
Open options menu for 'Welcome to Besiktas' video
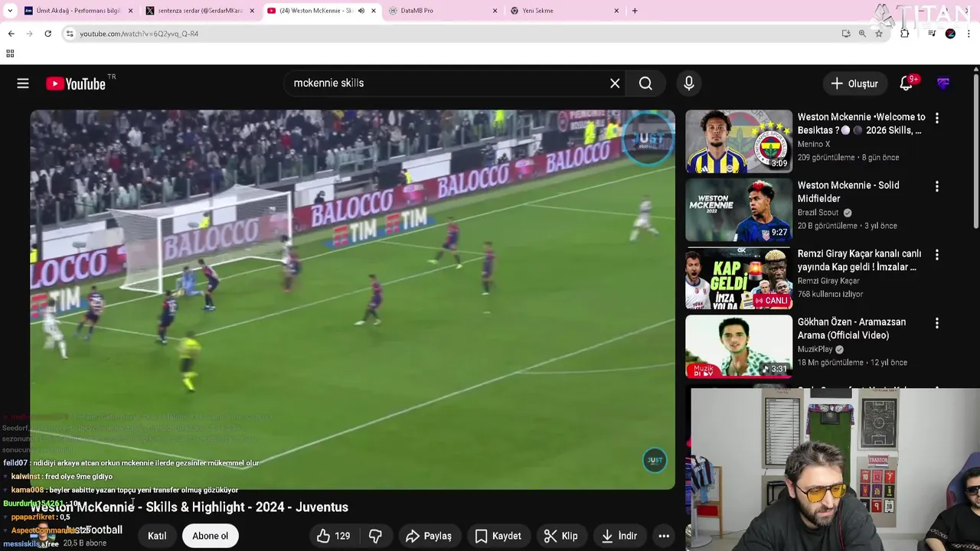937,118
